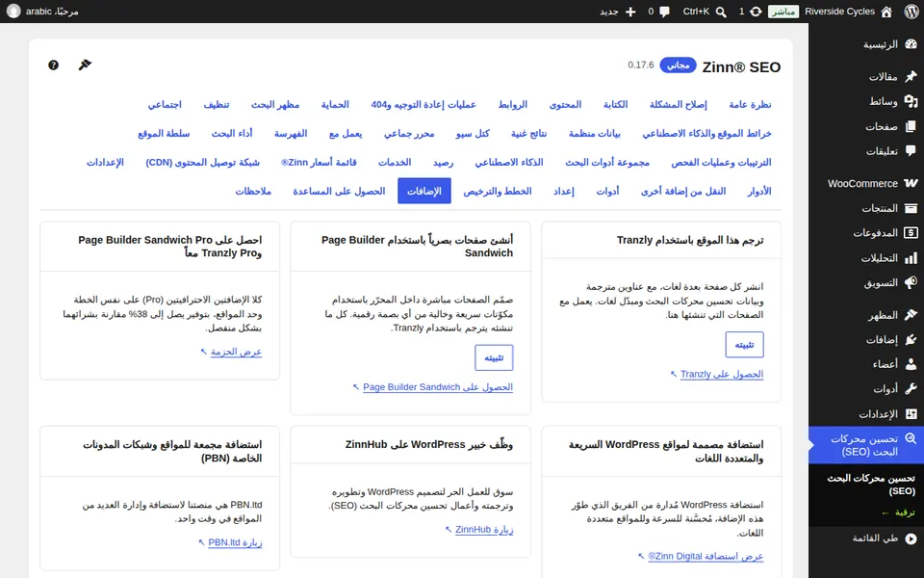Screen dimensions: 924x578
Task: Click the ترقية upgrade submenu link
Action: coord(898,512)
